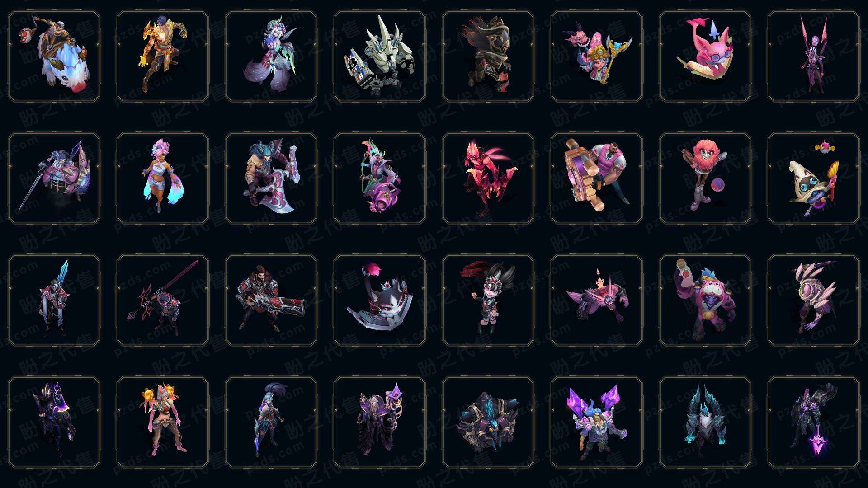Pick the white spiked mech skin
The height and width of the screenshot is (488, 868).
[380, 56]
